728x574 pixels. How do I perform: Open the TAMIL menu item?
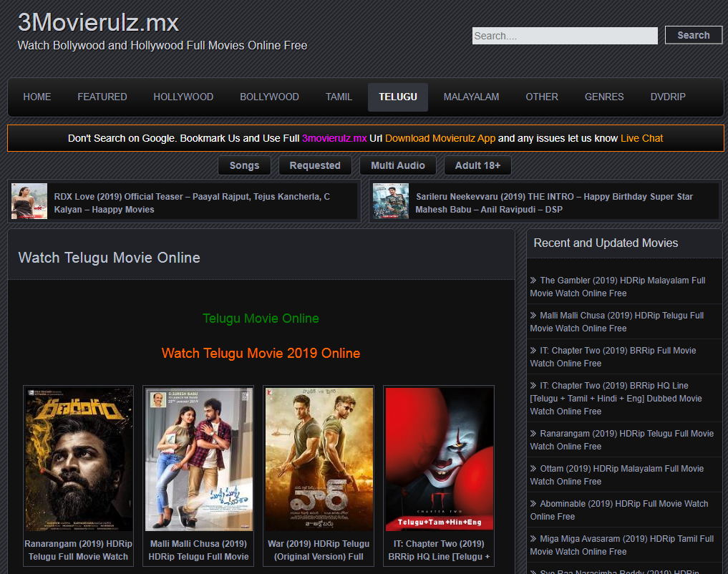coord(339,97)
